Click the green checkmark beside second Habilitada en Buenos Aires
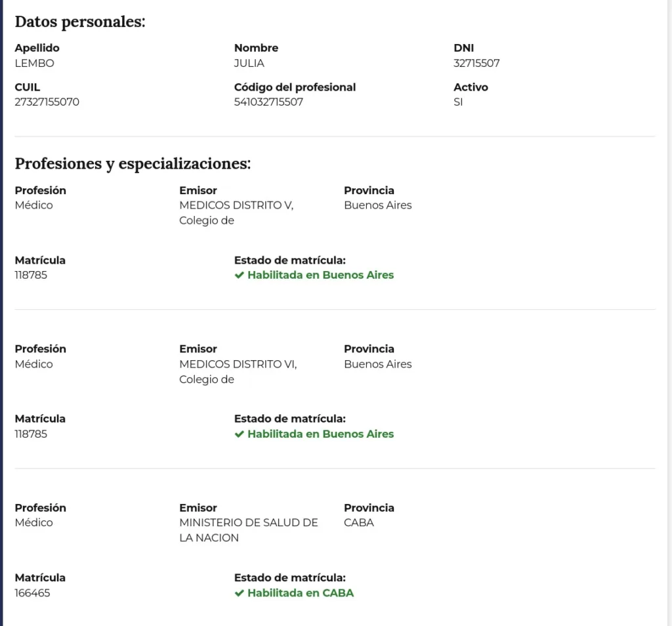Image resolution: width=672 pixels, height=626 pixels. (x=239, y=434)
